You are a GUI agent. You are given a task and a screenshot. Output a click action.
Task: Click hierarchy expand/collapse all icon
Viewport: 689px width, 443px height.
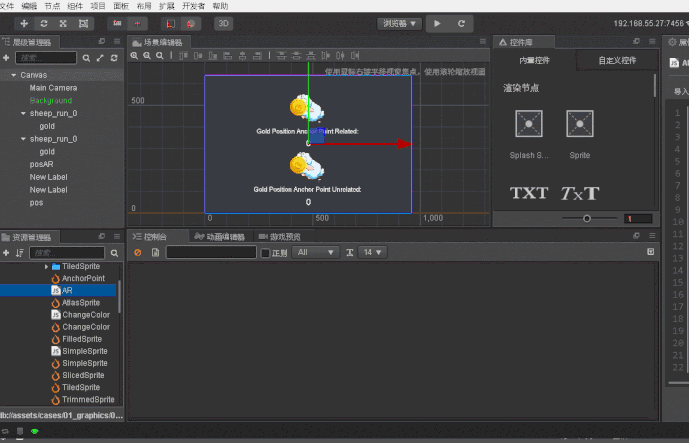point(100,58)
